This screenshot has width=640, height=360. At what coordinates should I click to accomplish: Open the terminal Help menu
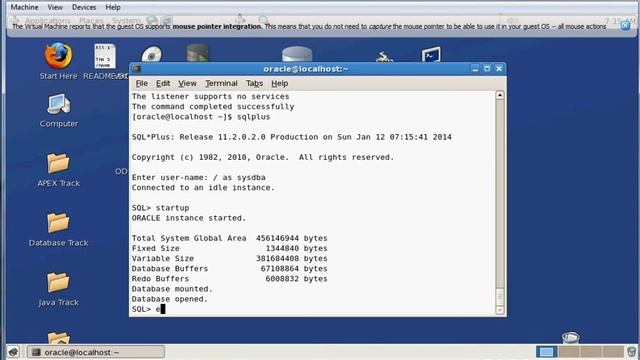click(x=280, y=83)
